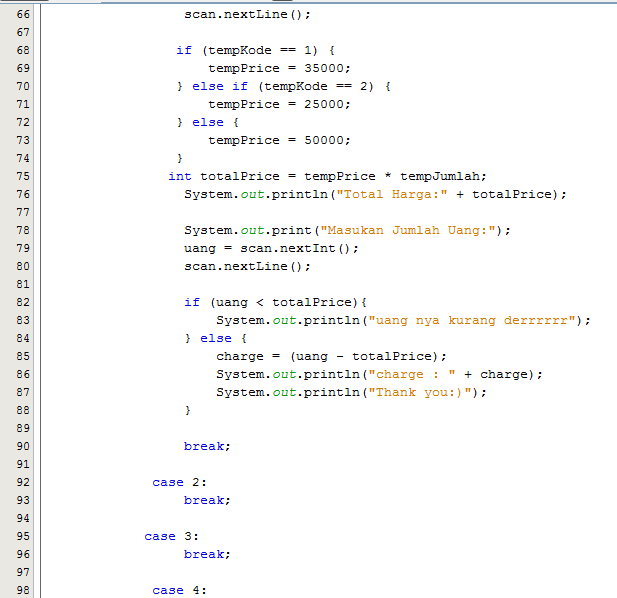Click "else if (tempKode == 2)" line
Screen dimensions: 617x598
pyautogui.click(x=283, y=87)
